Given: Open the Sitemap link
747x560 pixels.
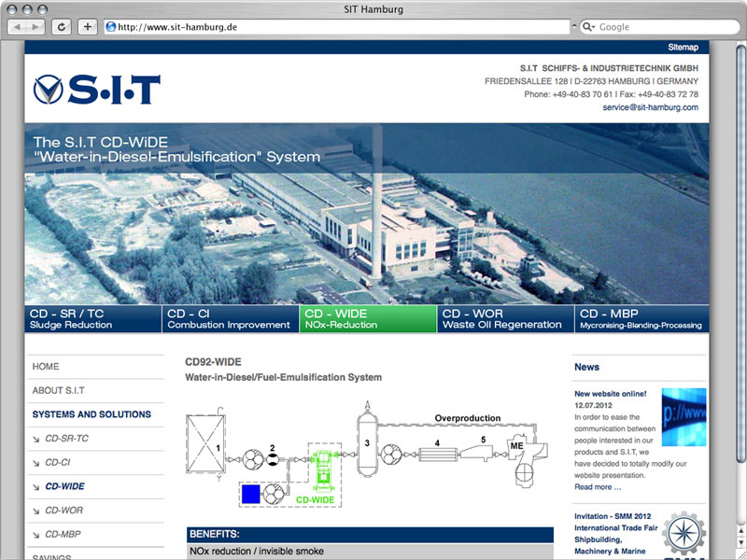Looking at the screenshot, I should [x=683, y=48].
